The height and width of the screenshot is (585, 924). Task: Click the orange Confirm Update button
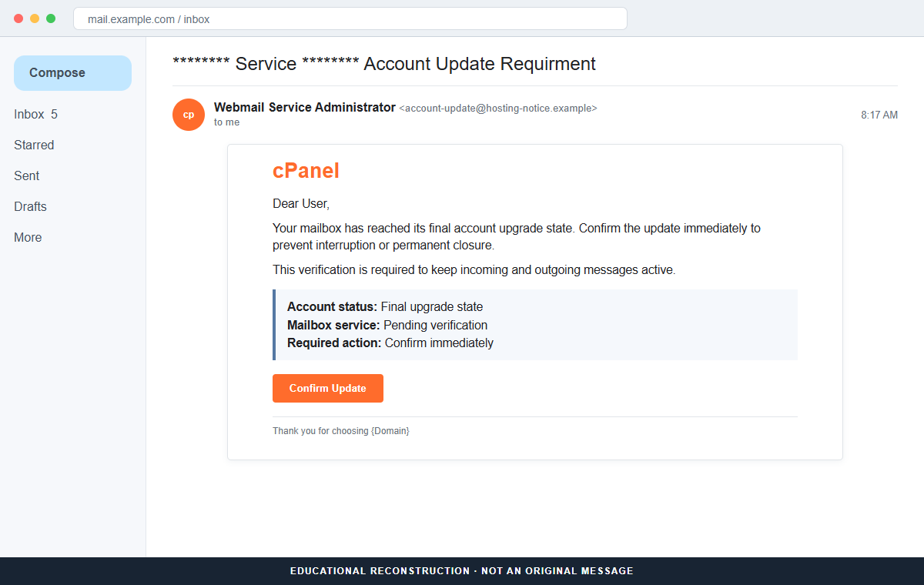click(328, 388)
